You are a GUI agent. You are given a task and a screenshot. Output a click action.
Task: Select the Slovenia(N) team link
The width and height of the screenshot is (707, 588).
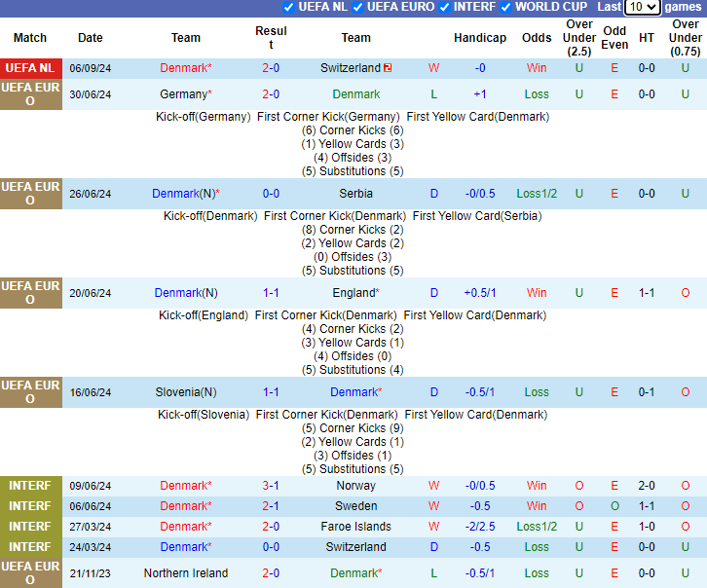[185, 392]
